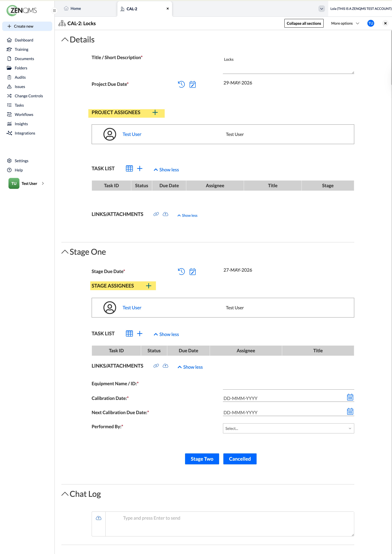This screenshot has height=554, width=392.
Task: Open Details task list grid view icon
Action: click(129, 169)
